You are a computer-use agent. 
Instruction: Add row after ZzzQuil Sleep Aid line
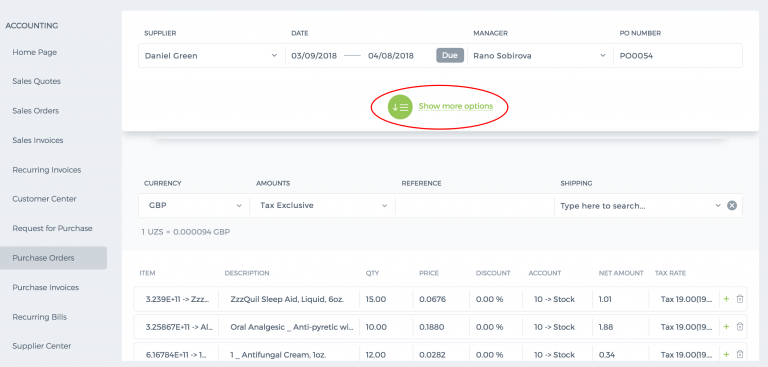(726, 299)
